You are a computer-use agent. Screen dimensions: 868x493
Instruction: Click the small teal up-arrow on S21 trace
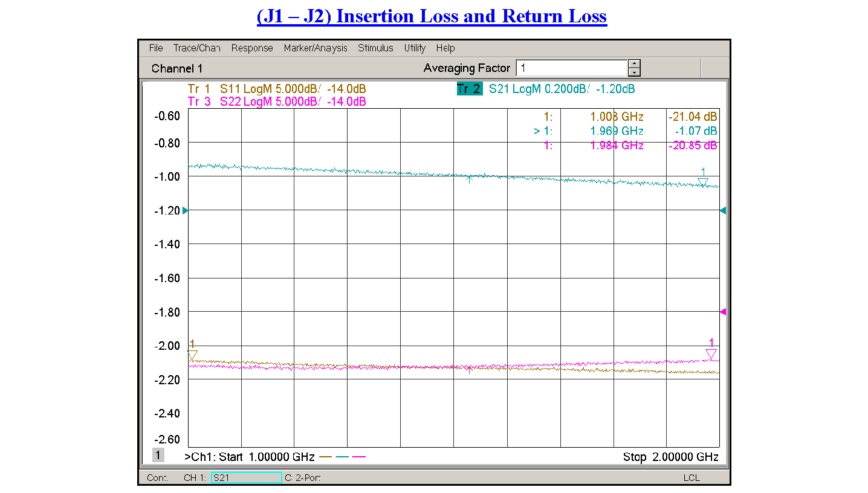pyautogui.click(x=470, y=179)
